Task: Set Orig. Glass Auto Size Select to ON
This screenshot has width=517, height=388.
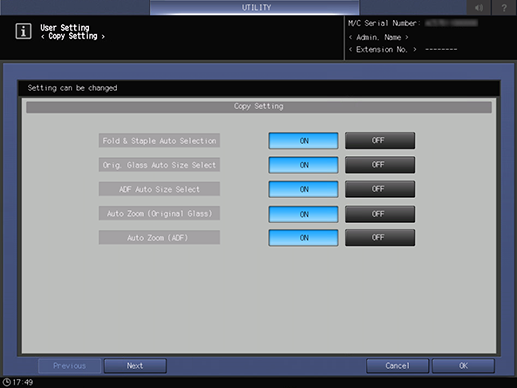Action: click(x=303, y=165)
